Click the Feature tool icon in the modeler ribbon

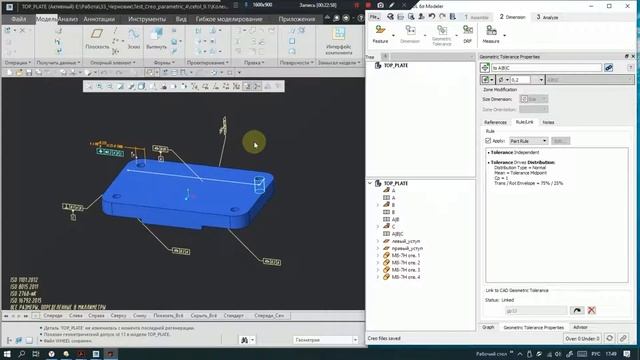point(380,30)
